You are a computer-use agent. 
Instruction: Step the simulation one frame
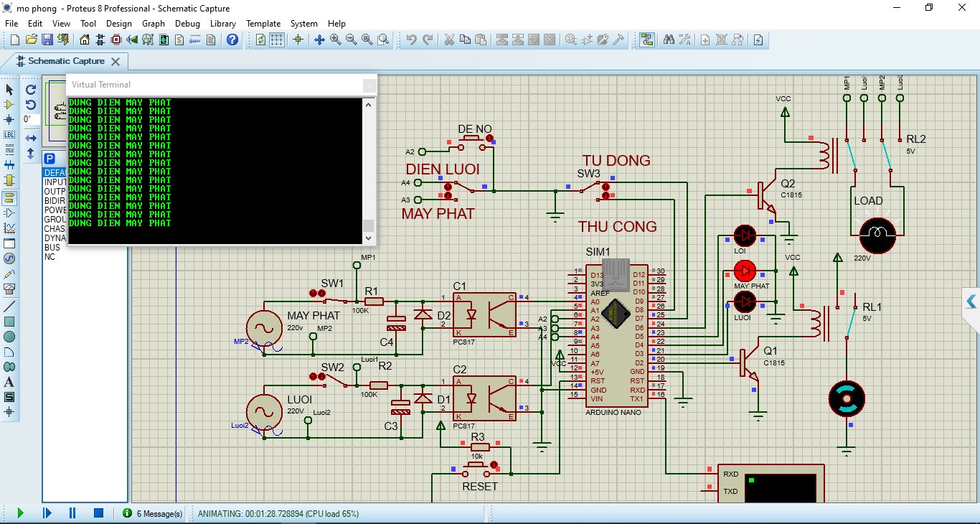click(47, 513)
